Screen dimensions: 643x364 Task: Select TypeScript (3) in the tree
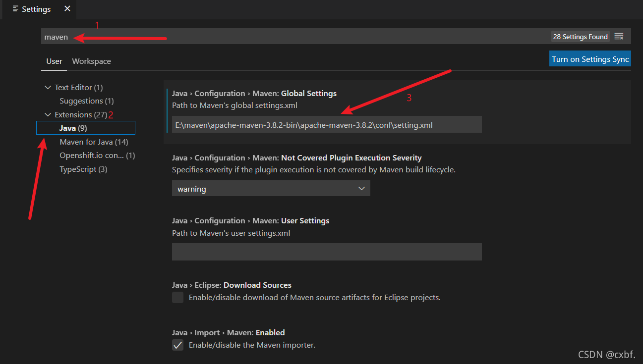coord(83,169)
